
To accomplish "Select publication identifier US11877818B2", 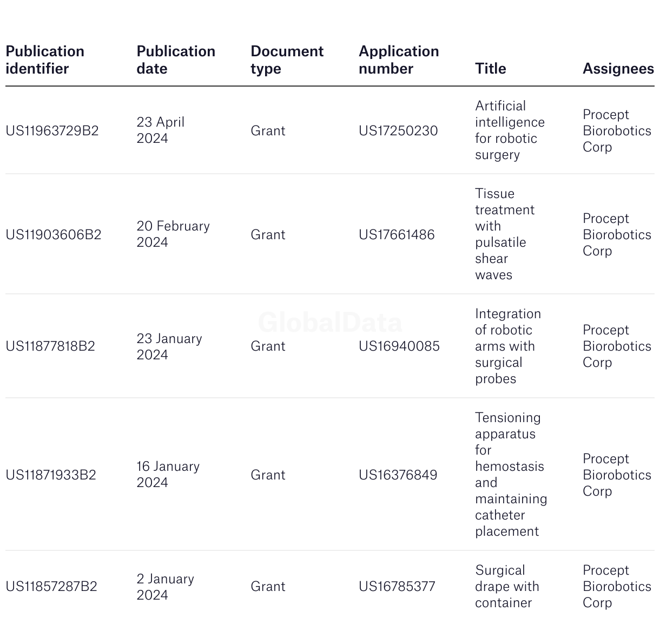I will [x=50, y=346].
